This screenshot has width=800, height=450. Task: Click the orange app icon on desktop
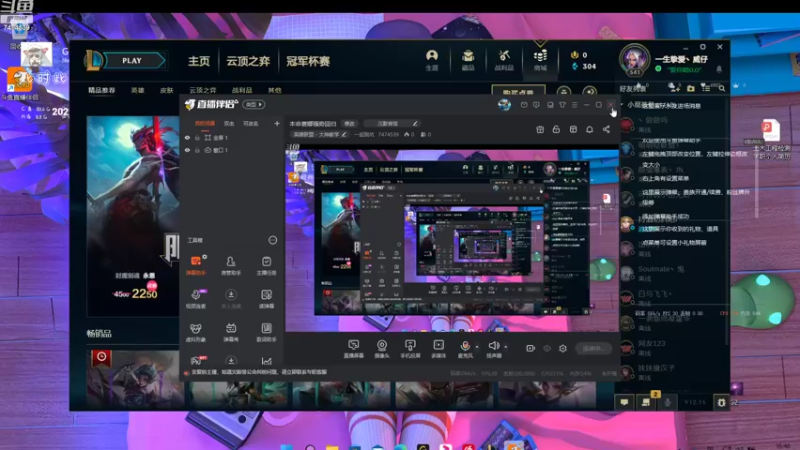(x=19, y=80)
